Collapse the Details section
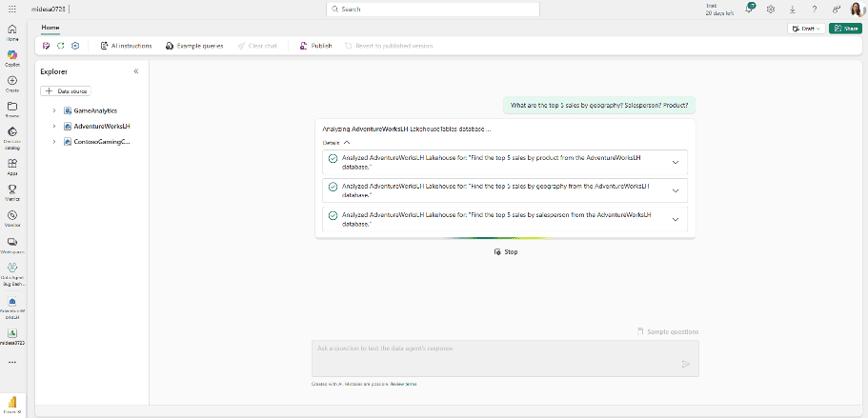 coord(347,142)
